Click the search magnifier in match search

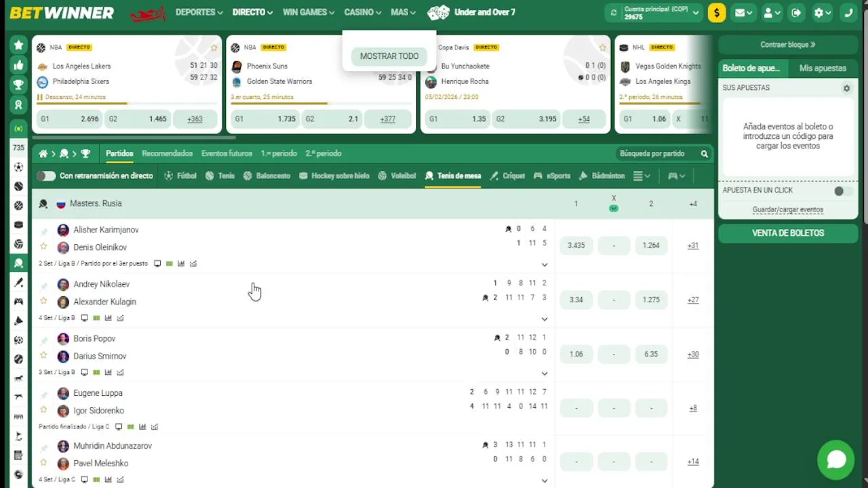coord(704,154)
